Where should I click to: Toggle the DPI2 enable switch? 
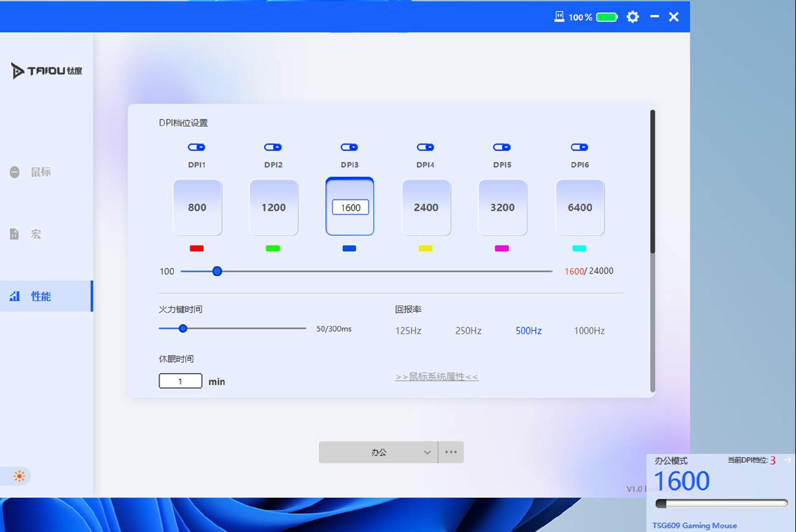tap(273, 147)
